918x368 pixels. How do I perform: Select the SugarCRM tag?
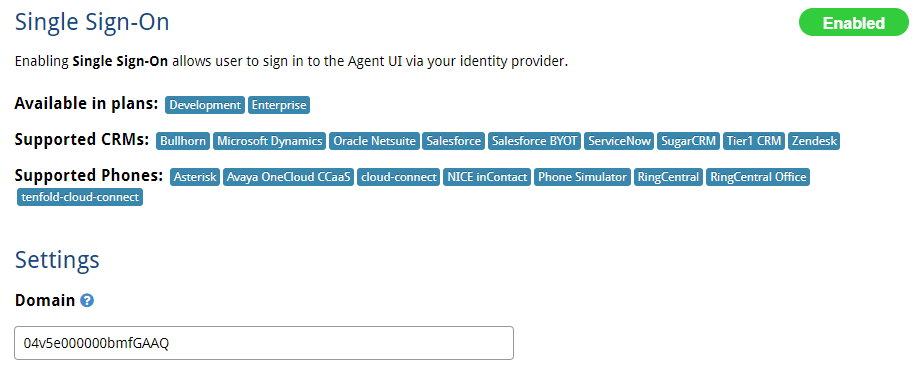(688, 141)
